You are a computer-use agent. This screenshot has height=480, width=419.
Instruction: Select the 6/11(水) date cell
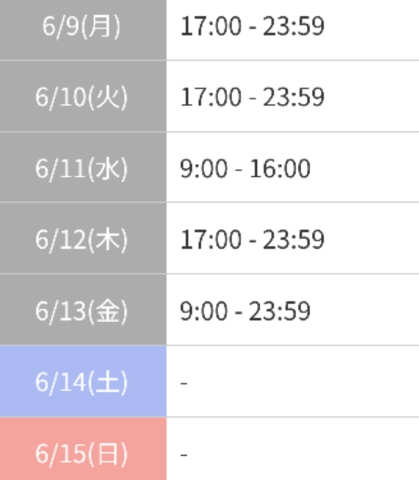click(83, 167)
